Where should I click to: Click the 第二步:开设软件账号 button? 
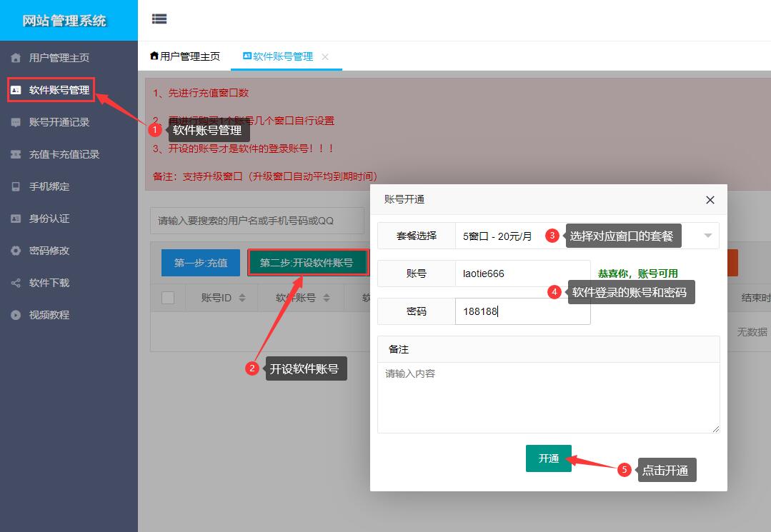point(307,263)
